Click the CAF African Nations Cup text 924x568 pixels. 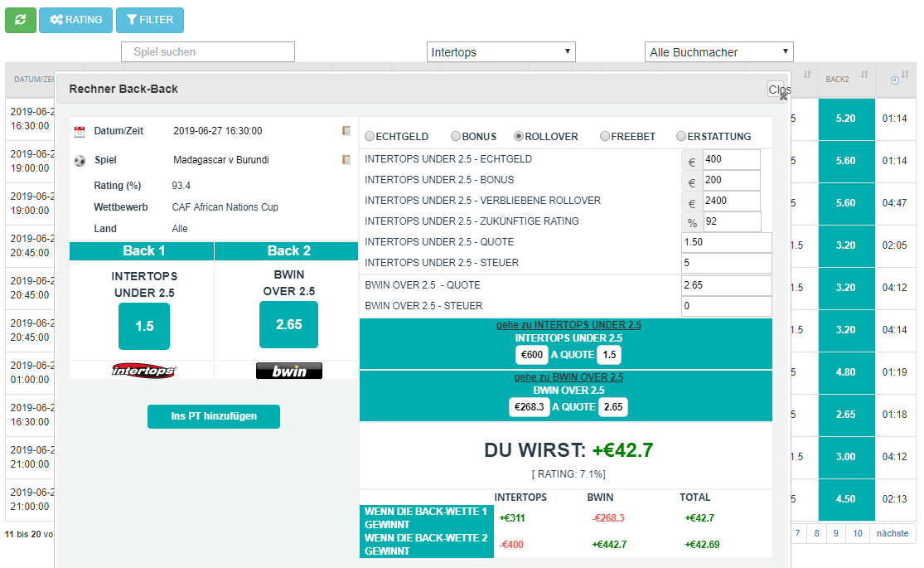[225, 207]
